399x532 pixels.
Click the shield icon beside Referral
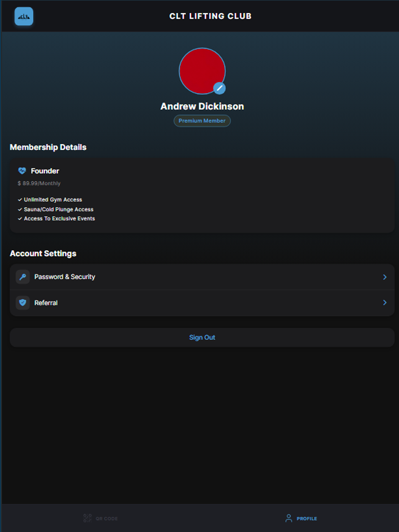coord(23,303)
